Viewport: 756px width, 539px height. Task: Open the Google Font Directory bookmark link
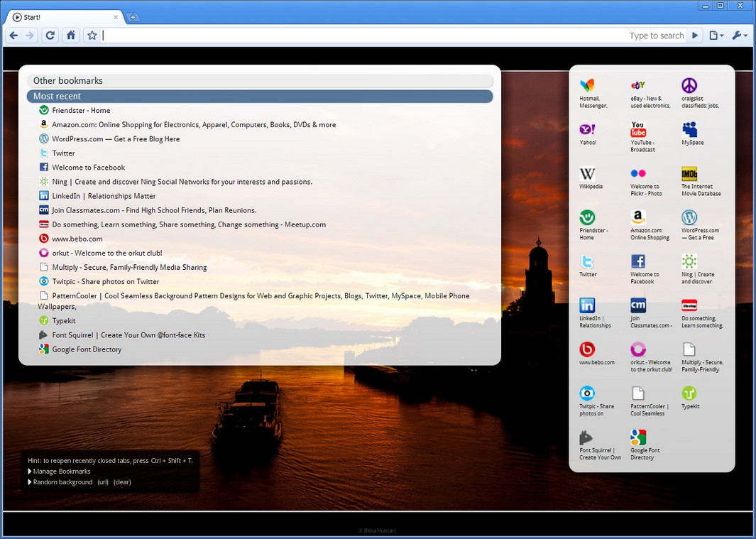pos(87,349)
